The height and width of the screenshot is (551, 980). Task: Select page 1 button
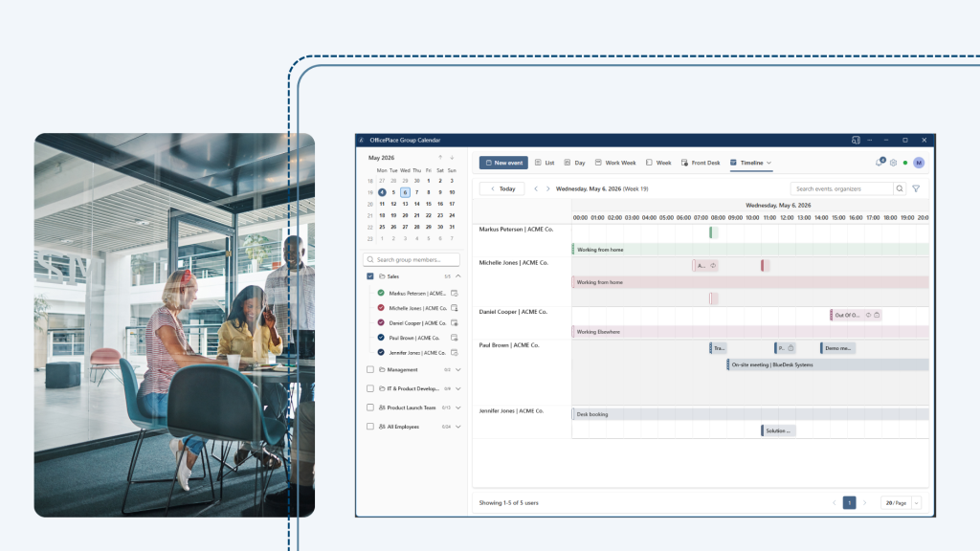(x=850, y=503)
